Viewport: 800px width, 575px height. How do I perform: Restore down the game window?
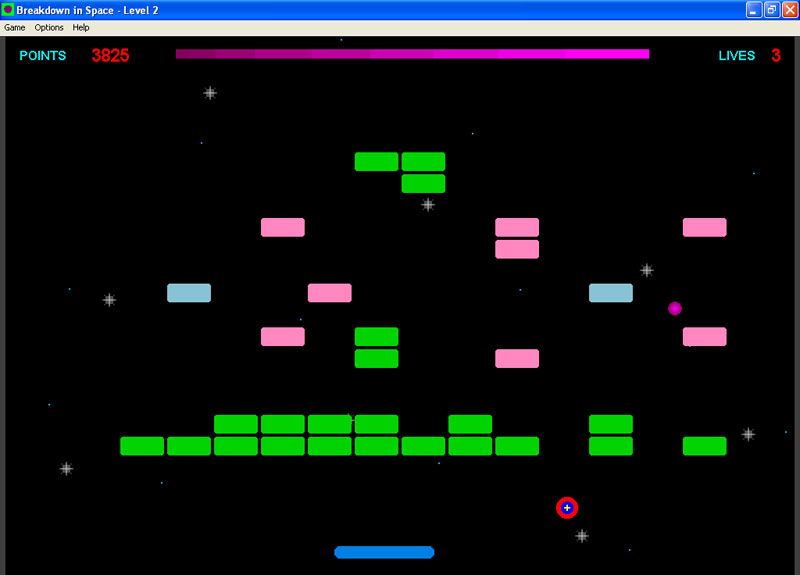(771, 10)
